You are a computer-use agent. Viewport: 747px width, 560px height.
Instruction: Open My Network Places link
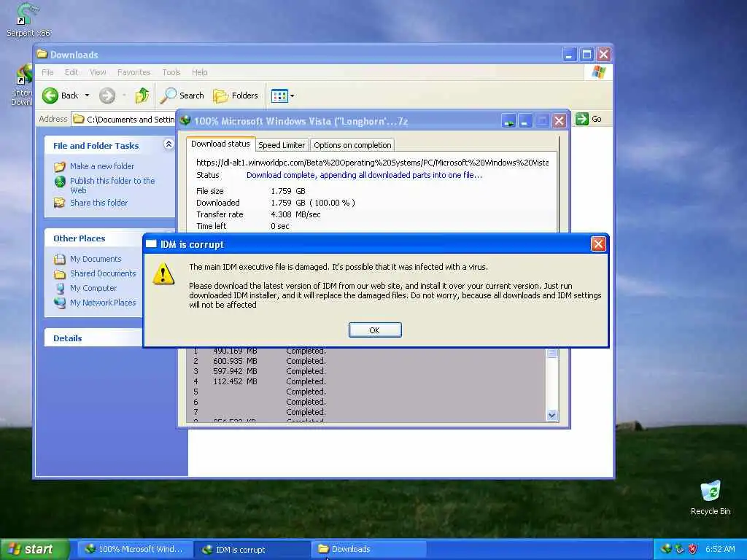point(102,303)
